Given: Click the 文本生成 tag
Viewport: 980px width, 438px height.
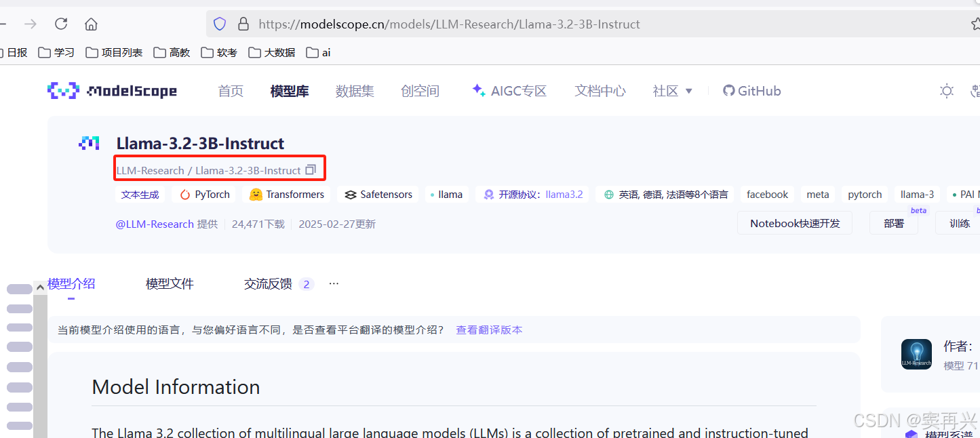Looking at the screenshot, I should 140,195.
